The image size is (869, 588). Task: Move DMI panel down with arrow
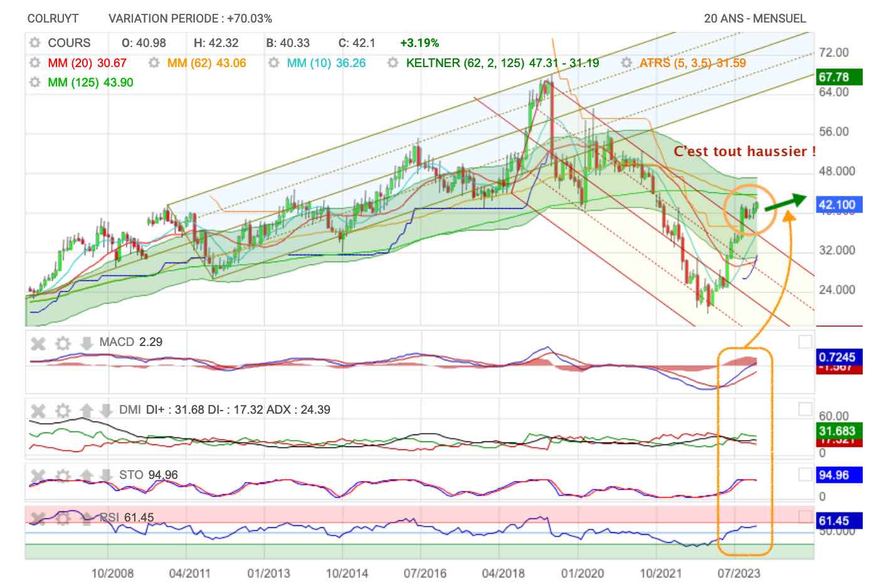(x=106, y=411)
